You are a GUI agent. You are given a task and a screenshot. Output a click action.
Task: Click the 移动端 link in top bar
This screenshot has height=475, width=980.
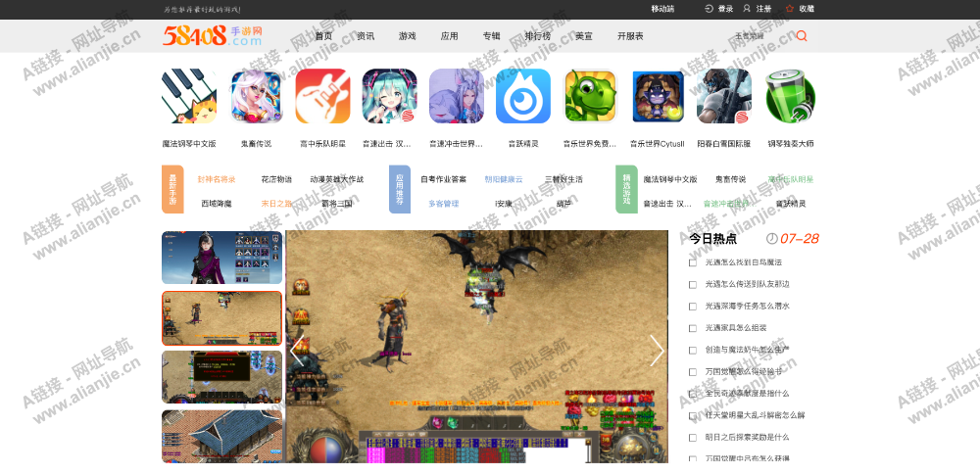coord(662,9)
